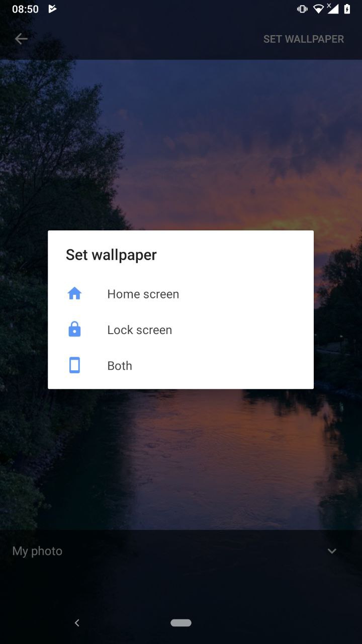Choose the Lock screen option
The image size is (362, 644).
(180, 330)
